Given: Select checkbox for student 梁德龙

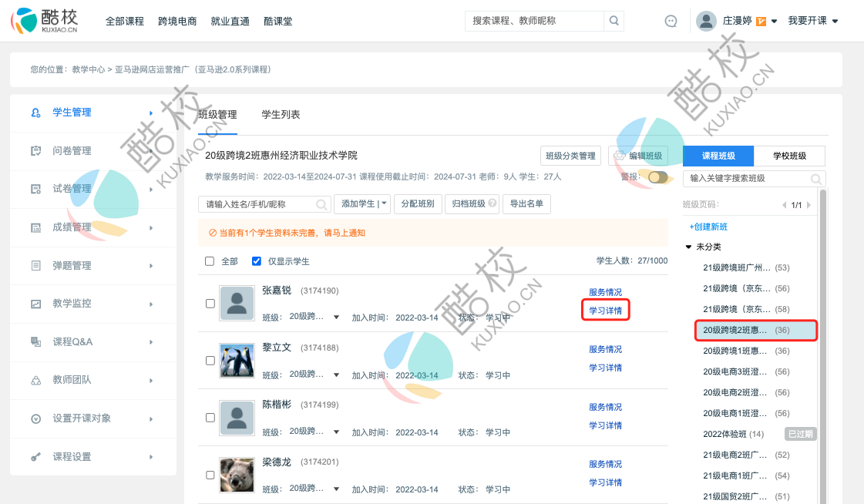Looking at the screenshot, I should pyautogui.click(x=210, y=475).
